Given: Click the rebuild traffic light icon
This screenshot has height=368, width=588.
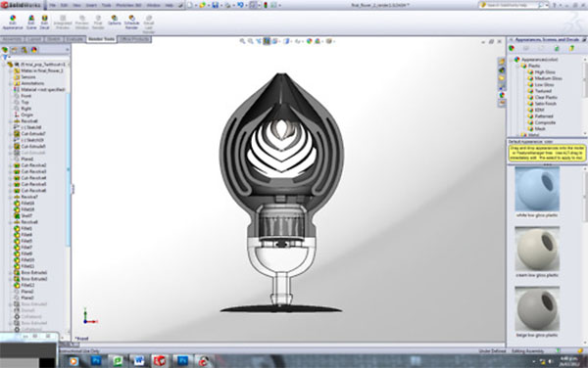Looking at the screenshot, I should point(266,5).
